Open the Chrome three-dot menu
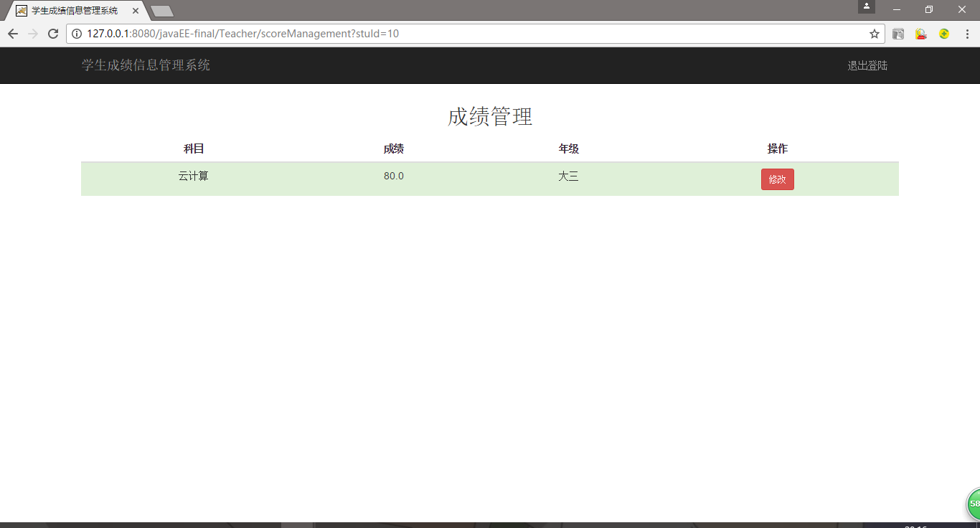980x528 pixels. pyautogui.click(x=967, y=34)
